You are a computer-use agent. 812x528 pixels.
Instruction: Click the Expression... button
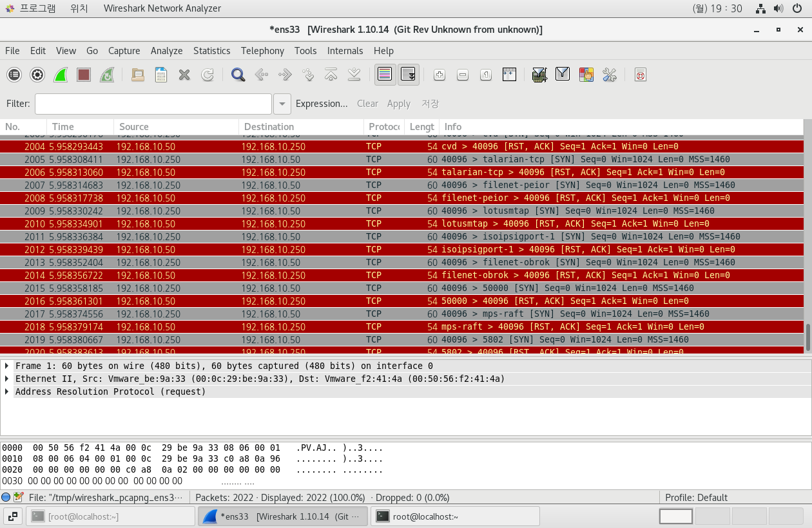coord(322,104)
